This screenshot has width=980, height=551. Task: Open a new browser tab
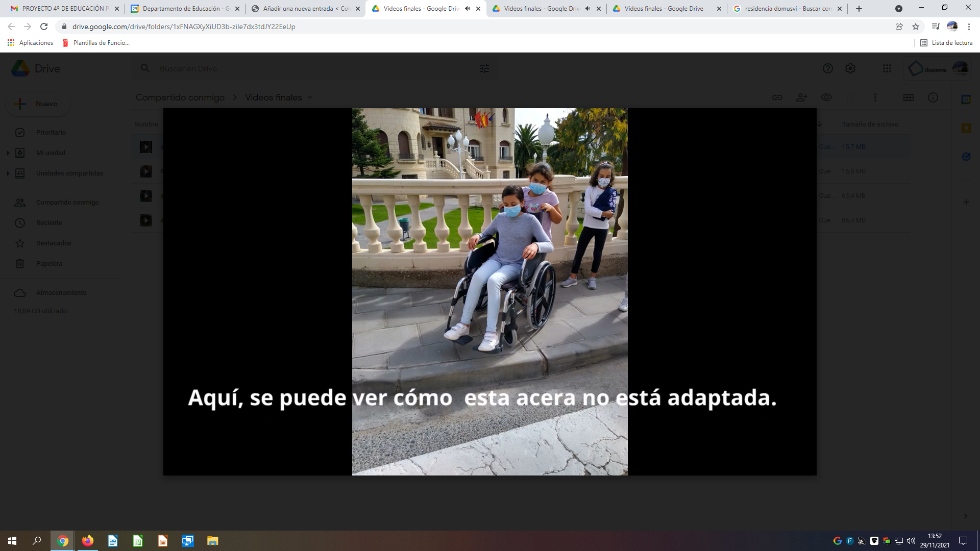pos(859,9)
